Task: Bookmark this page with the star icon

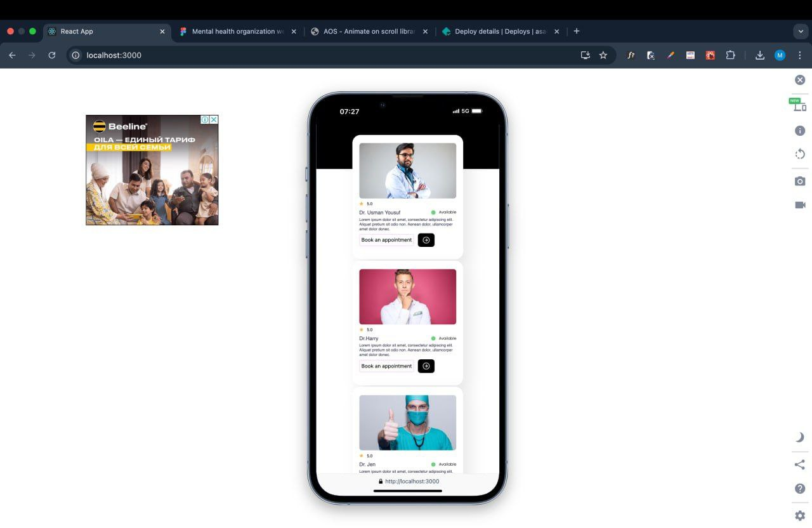Action: [x=603, y=55]
